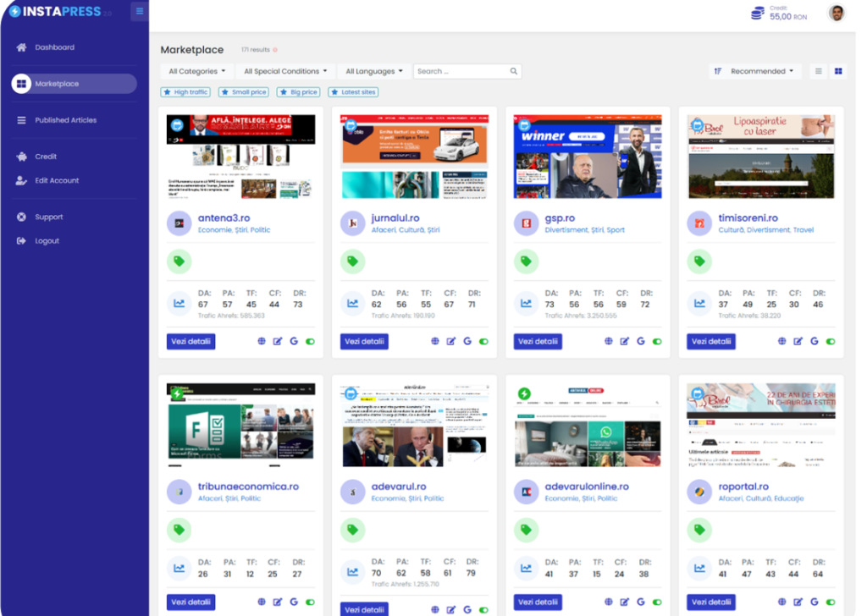Expand the Recommended sort dropdown
Image resolution: width=867 pixels, height=616 pixels.
(755, 71)
